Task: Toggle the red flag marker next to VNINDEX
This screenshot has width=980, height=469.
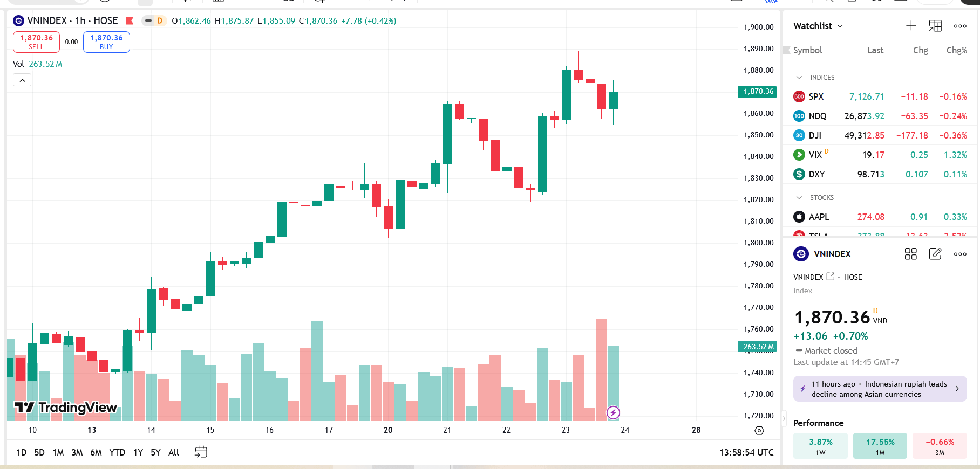Action: click(x=129, y=20)
